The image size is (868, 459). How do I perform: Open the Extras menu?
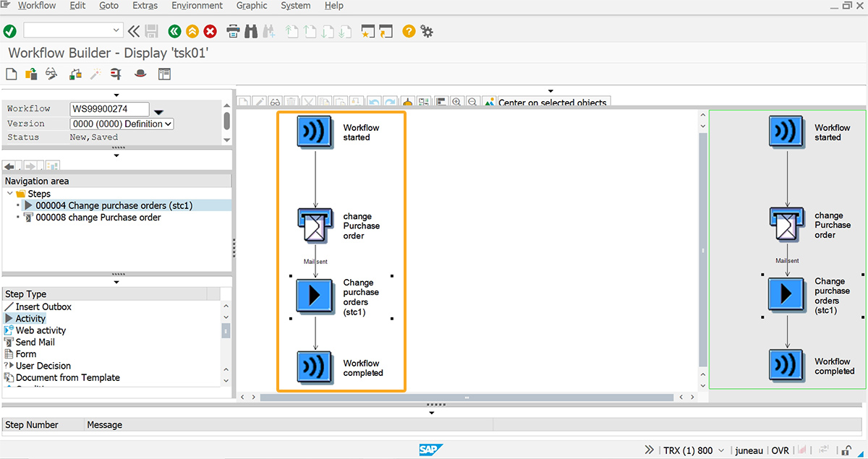pyautogui.click(x=145, y=6)
